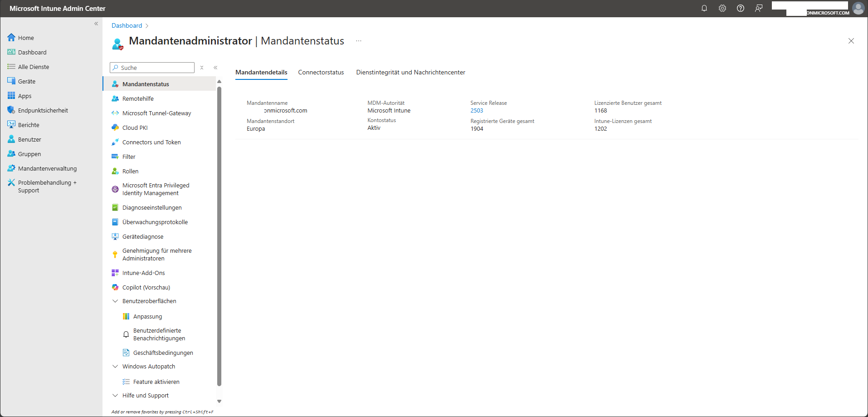Click the menu scrollbar down arrow

click(219, 401)
